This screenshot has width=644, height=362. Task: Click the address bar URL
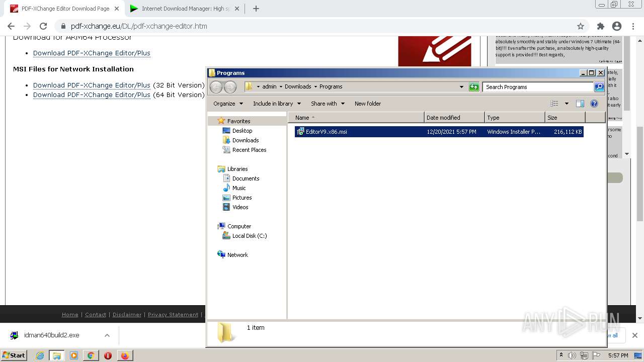click(x=139, y=26)
